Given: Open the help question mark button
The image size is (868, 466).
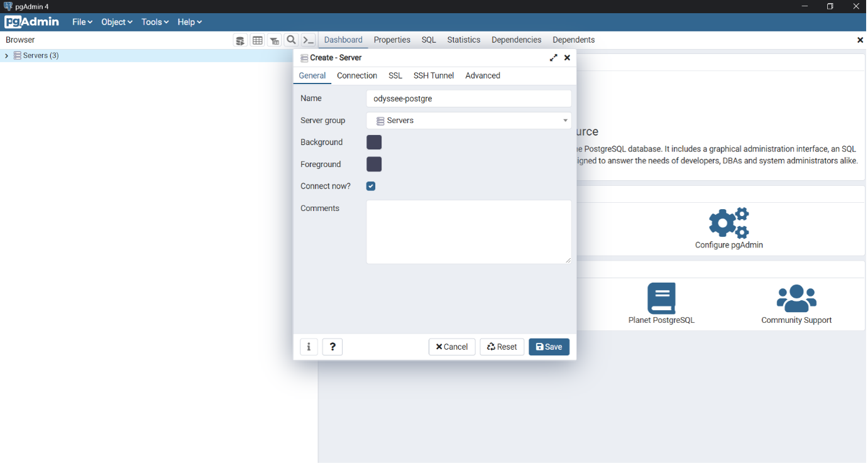Looking at the screenshot, I should 332,347.
